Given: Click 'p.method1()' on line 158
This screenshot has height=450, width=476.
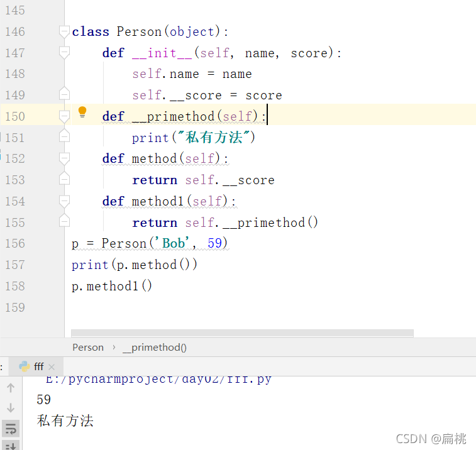Looking at the screenshot, I should pyautogui.click(x=112, y=286).
